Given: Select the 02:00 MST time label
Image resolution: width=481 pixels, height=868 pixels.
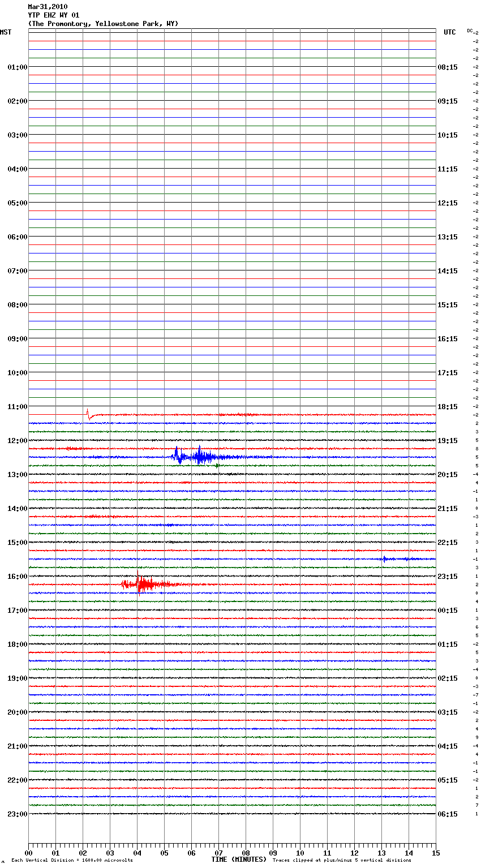Looking at the screenshot, I should [x=18, y=101].
